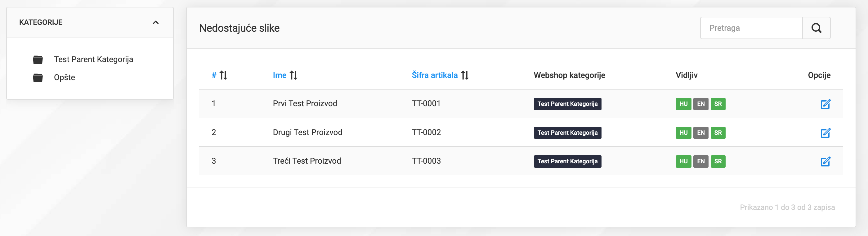Click article code TT-0003
This screenshot has height=236, width=868.
pos(426,161)
